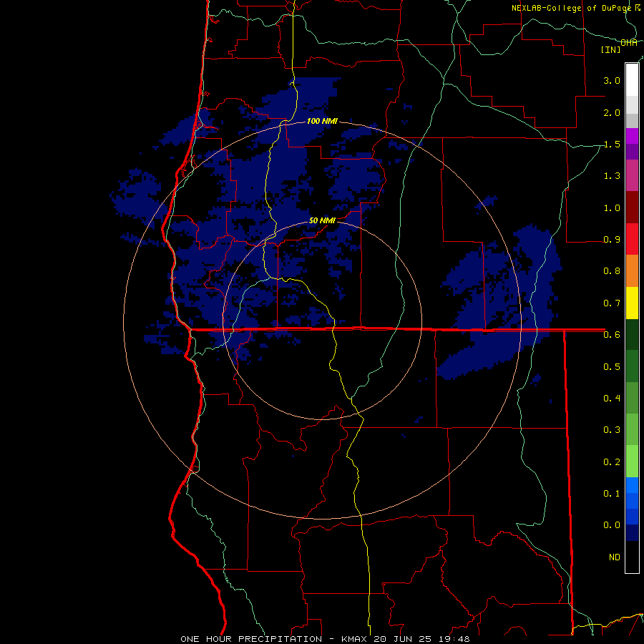Select the bright magenta legend swatch above 1.5
This screenshot has width=644, height=644.
tap(632, 136)
